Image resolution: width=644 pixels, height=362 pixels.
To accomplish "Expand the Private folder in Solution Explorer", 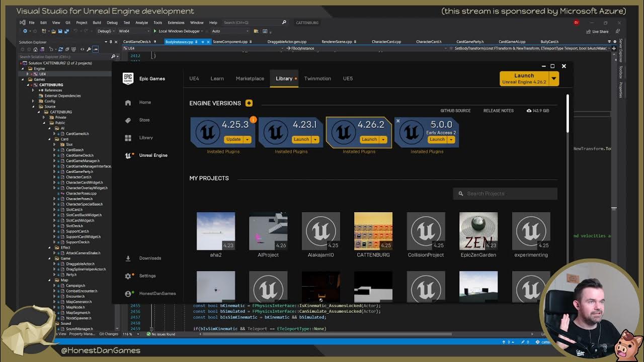I will [44, 118].
